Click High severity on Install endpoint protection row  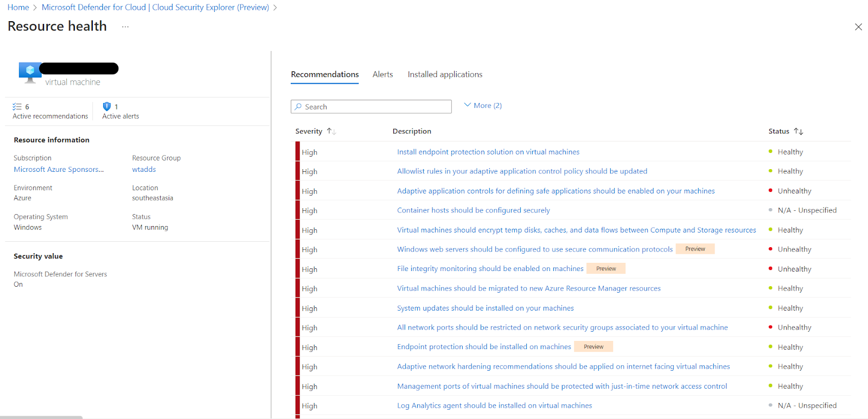click(310, 152)
